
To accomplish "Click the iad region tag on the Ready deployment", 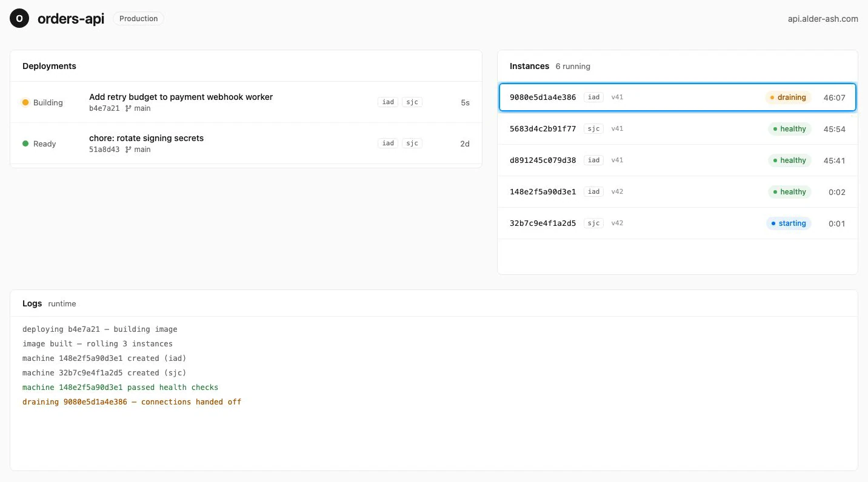I will point(388,144).
